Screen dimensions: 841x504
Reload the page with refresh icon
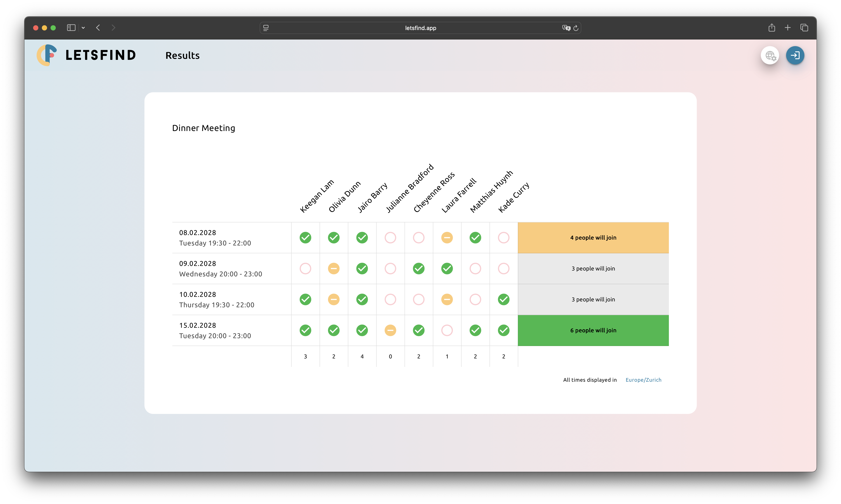click(x=576, y=28)
